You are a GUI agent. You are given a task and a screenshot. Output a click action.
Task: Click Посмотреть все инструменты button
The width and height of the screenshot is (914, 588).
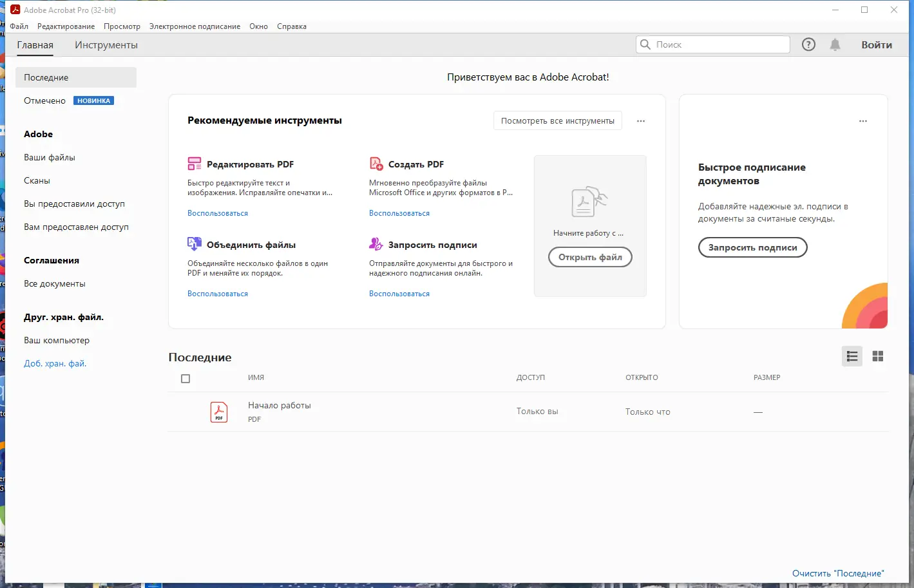(558, 120)
